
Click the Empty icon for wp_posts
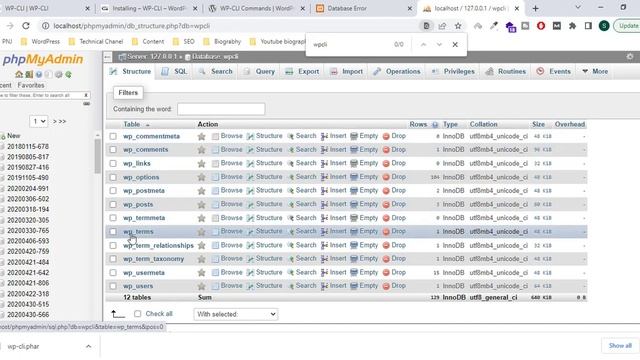[354, 204]
